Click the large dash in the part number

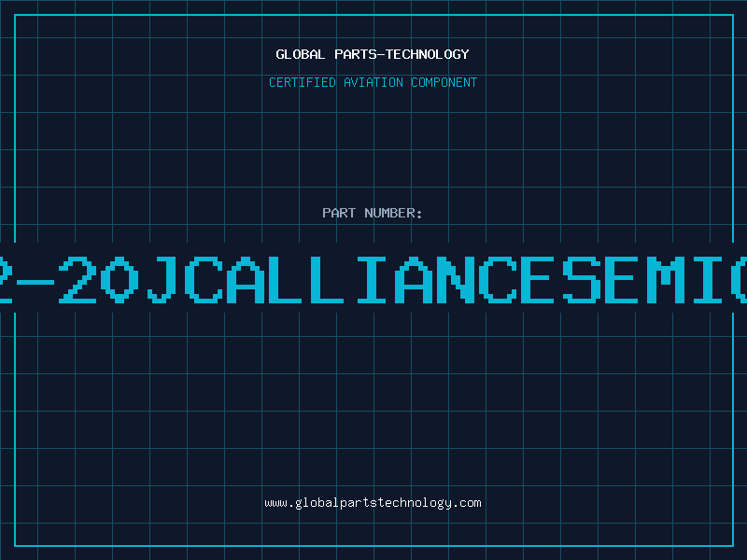35,281
